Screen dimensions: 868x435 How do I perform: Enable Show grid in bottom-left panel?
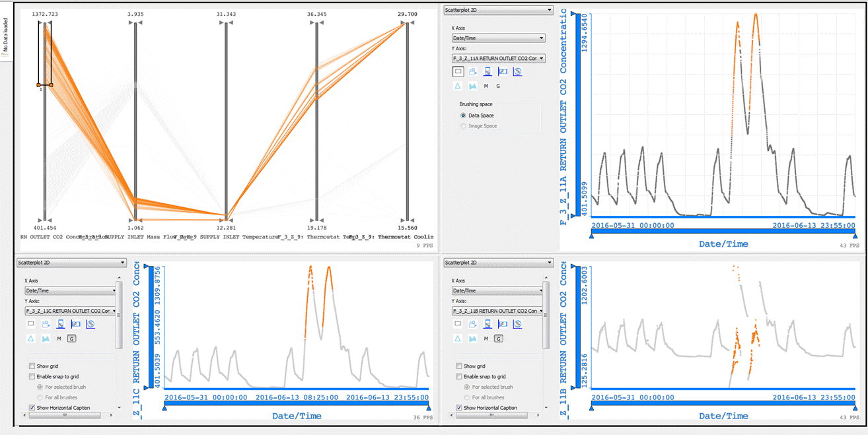pyautogui.click(x=32, y=366)
